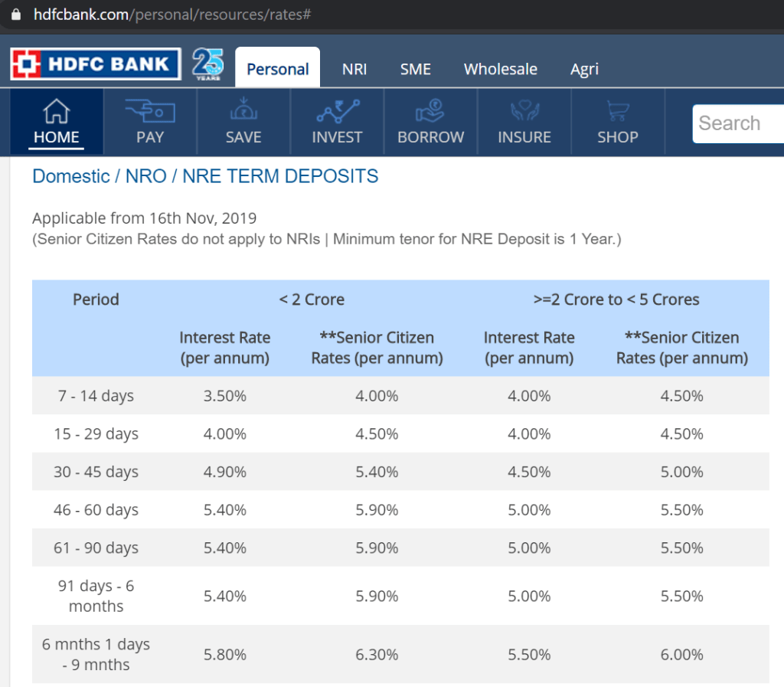Select the Invest growth chart icon
Image resolution: width=784 pixels, height=687 pixels.
click(x=337, y=113)
